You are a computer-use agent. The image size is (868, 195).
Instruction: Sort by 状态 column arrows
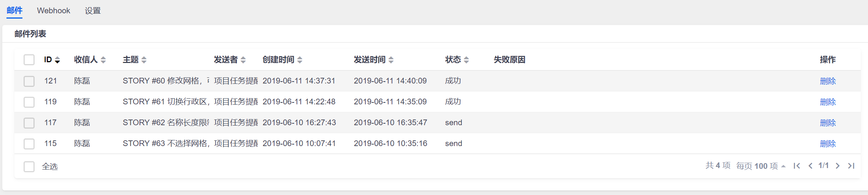tap(466, 60)
